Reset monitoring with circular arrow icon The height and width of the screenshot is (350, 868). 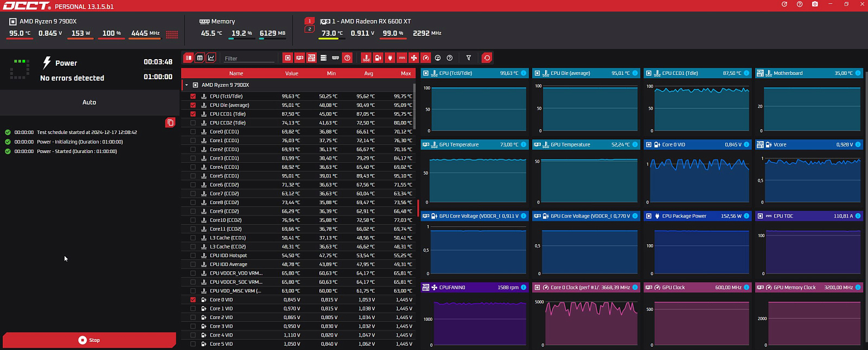(x=487, y=58)
